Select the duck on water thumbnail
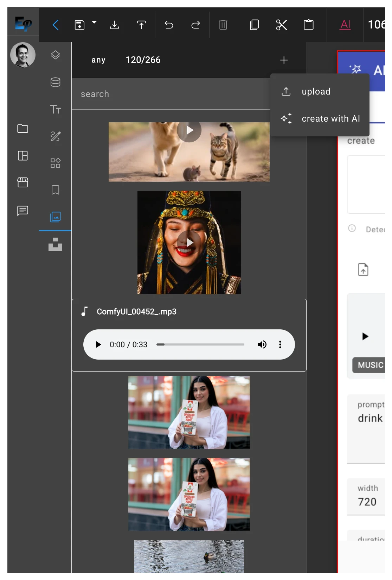 (189, 557)
